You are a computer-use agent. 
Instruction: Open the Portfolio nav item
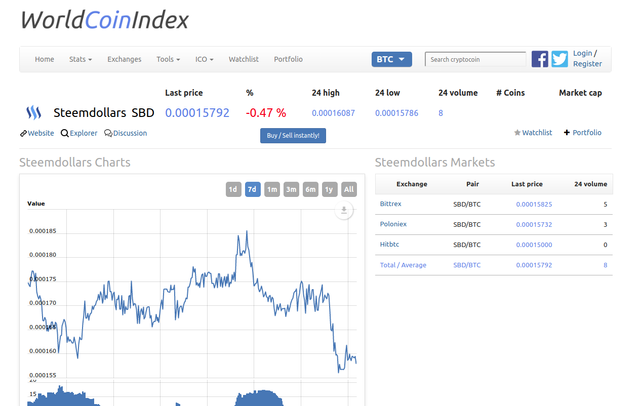point(288,59)
